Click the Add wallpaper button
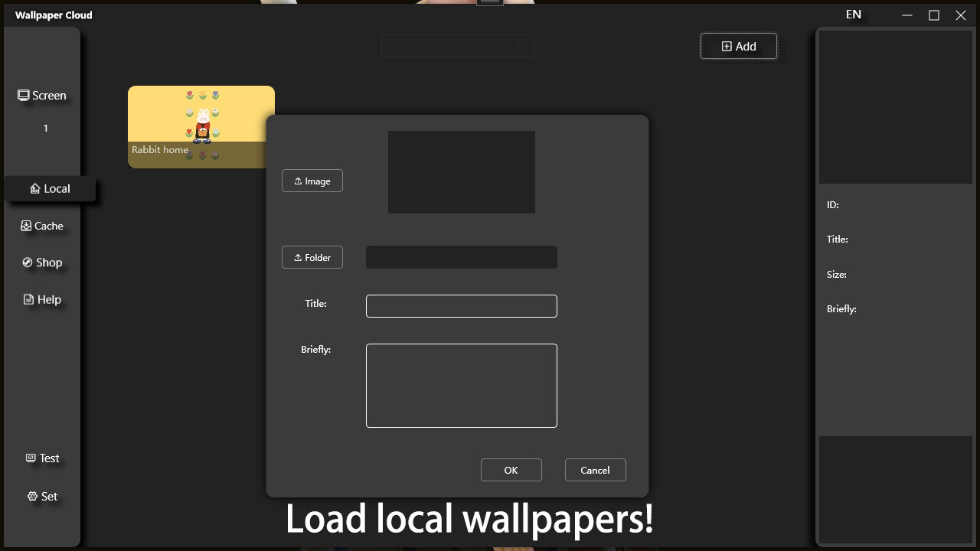Screen dimensions: 980x551 (x=738, y=46)
